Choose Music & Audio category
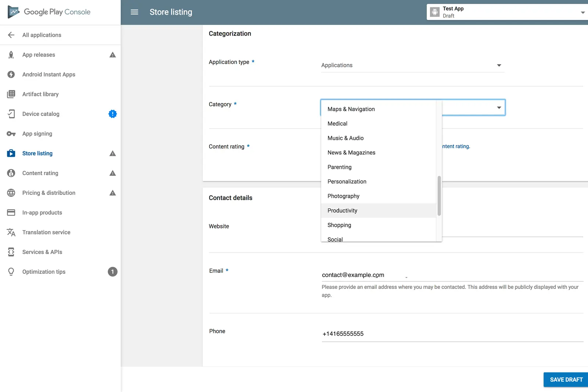This screenshot has height=392, width=588. pyautogui.click(x=379, y=138)
